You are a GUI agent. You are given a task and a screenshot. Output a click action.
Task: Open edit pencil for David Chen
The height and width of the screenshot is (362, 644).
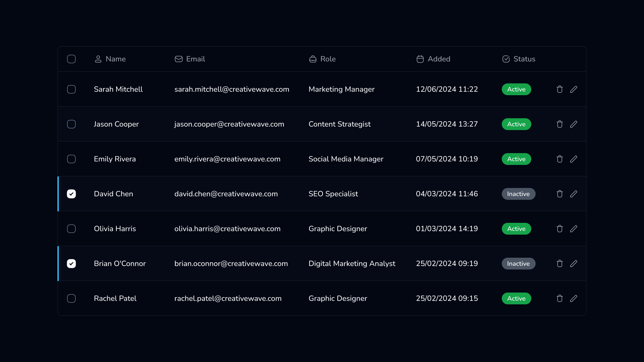(x=574, y=194)
